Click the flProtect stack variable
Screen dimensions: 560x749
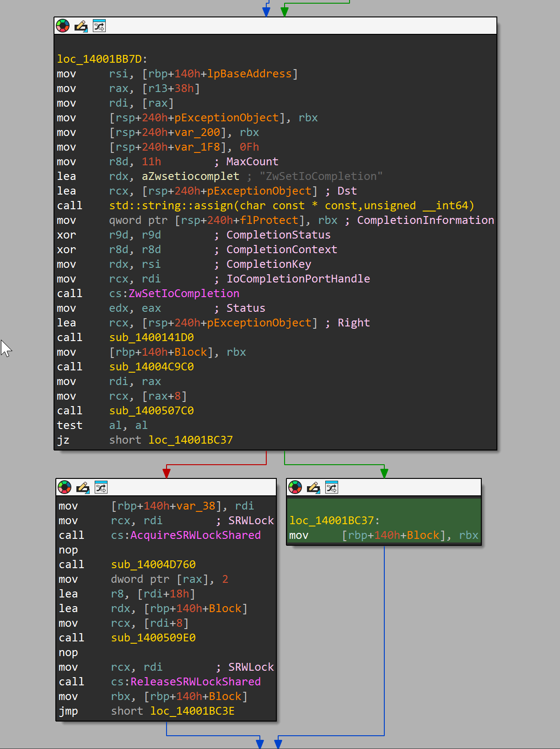coord(269,220)
